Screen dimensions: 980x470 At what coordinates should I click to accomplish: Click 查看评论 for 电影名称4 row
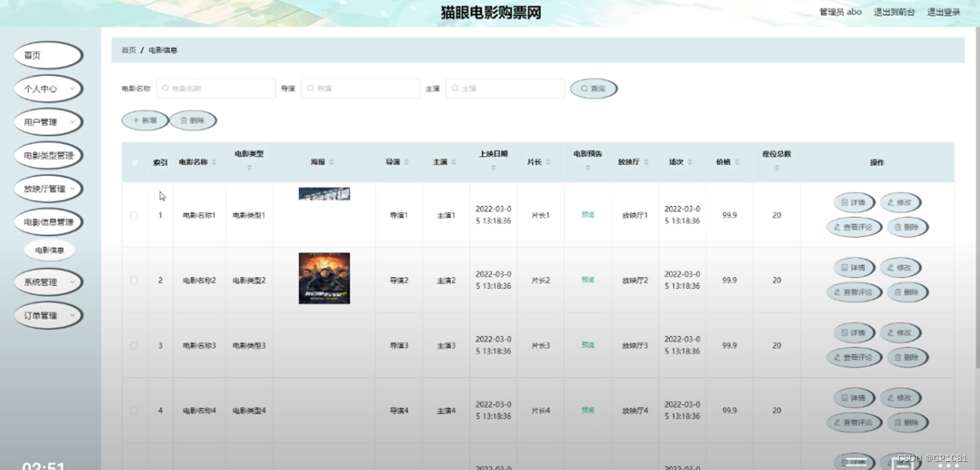(854, 423)
